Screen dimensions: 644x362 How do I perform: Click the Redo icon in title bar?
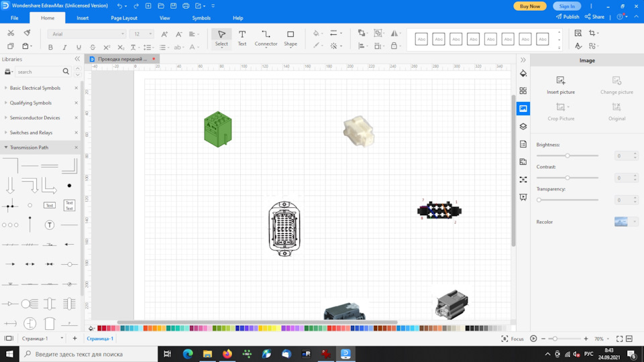click(136, 6)
